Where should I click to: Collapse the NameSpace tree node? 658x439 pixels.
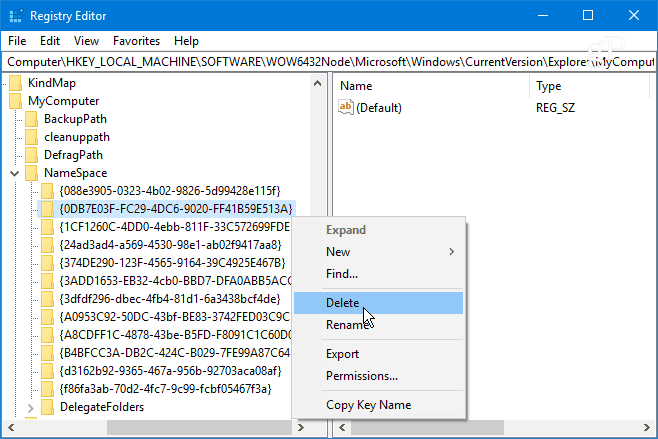tap(15, 173)
